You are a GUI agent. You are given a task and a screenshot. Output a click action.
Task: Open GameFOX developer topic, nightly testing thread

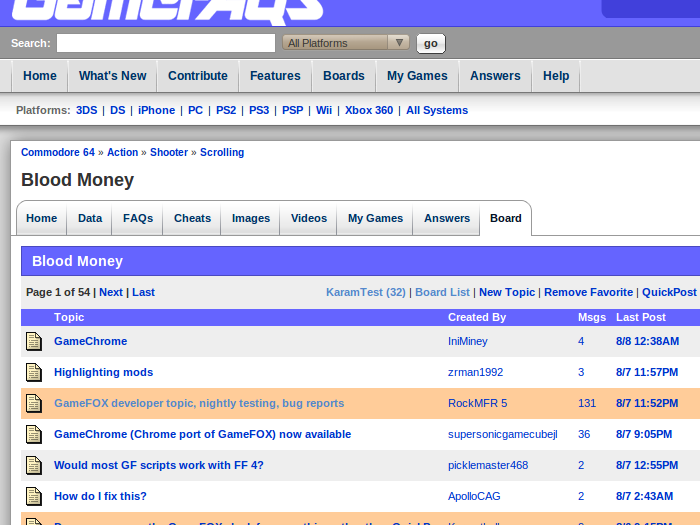point(199,404)
